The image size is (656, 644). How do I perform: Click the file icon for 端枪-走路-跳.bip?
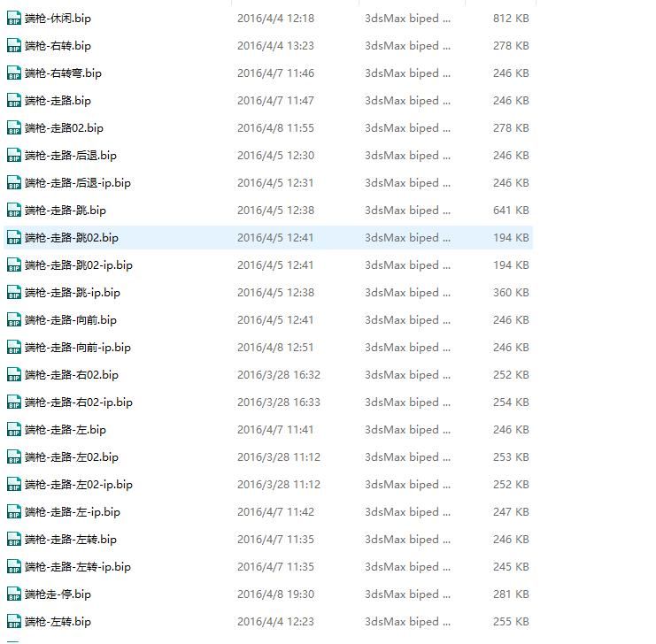(14, 211)
